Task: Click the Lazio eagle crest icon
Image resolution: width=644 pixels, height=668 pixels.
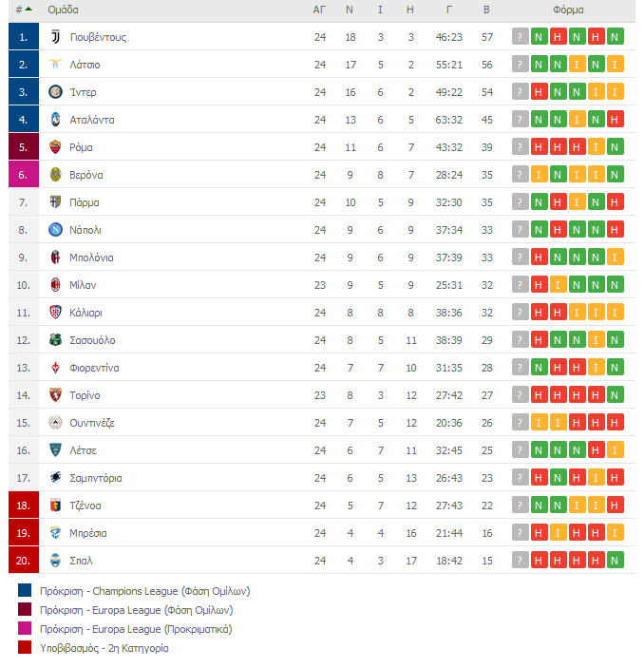Action: point(55,65)
